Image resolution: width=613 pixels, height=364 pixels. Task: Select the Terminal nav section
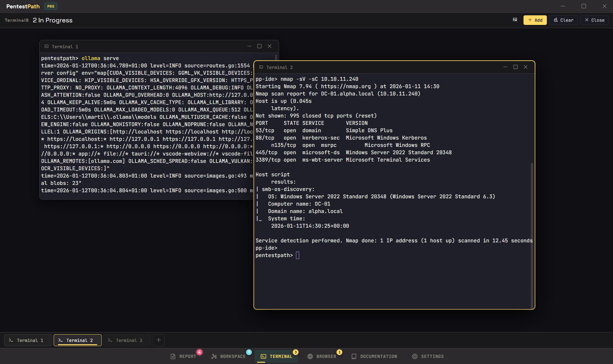276,356
